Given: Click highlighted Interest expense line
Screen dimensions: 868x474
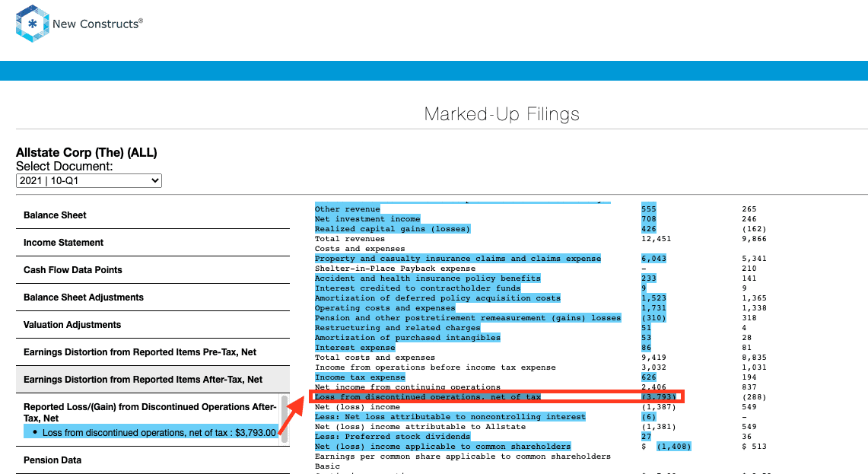Looking at the screenshot, I should [355, 348].
